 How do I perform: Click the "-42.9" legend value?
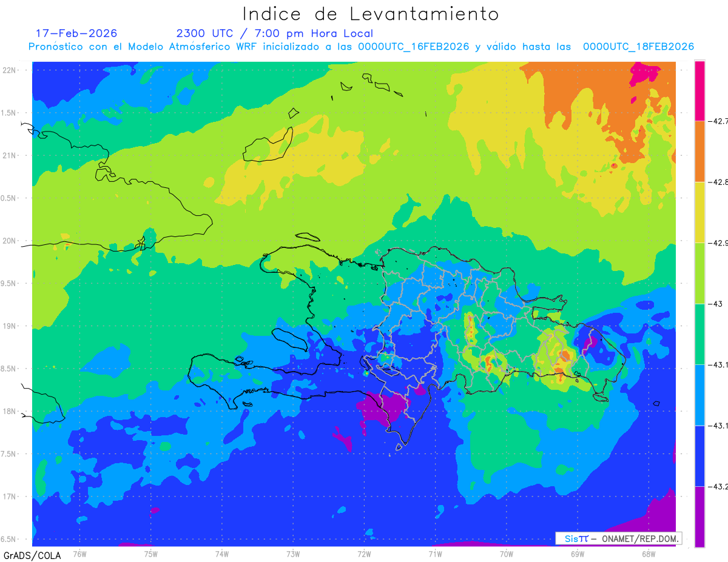pyautogui.click(x=719, y=243)
